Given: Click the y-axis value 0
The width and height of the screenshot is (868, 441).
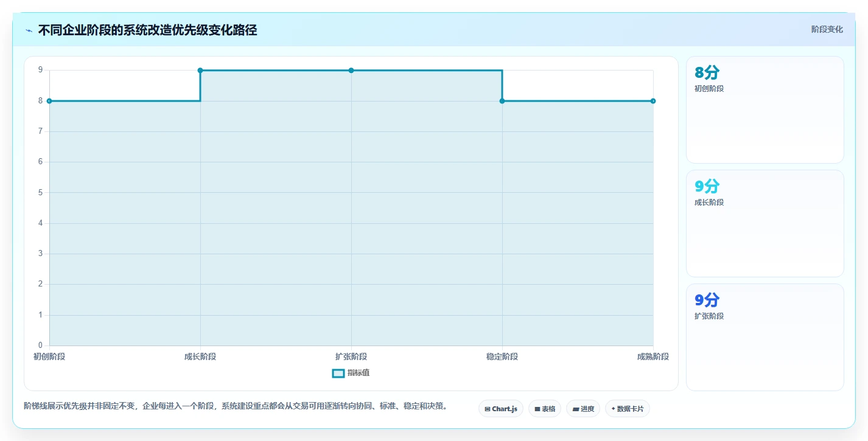Looking at the screenshot, I should coord(40,346).
